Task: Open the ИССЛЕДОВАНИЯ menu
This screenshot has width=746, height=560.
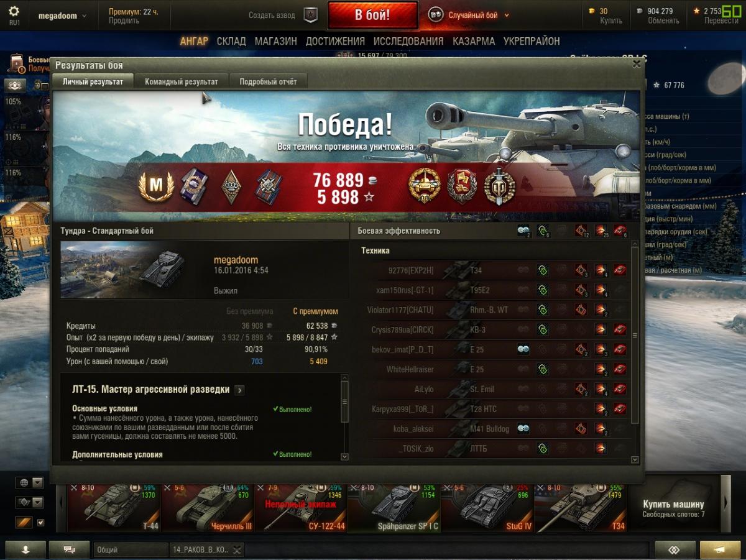Action: [x=408, y=41]
